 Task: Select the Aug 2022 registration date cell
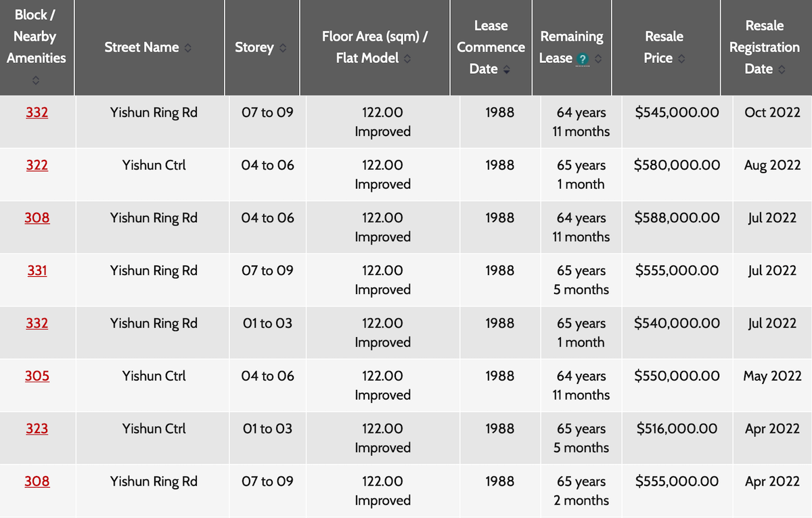tap(772, 165)
